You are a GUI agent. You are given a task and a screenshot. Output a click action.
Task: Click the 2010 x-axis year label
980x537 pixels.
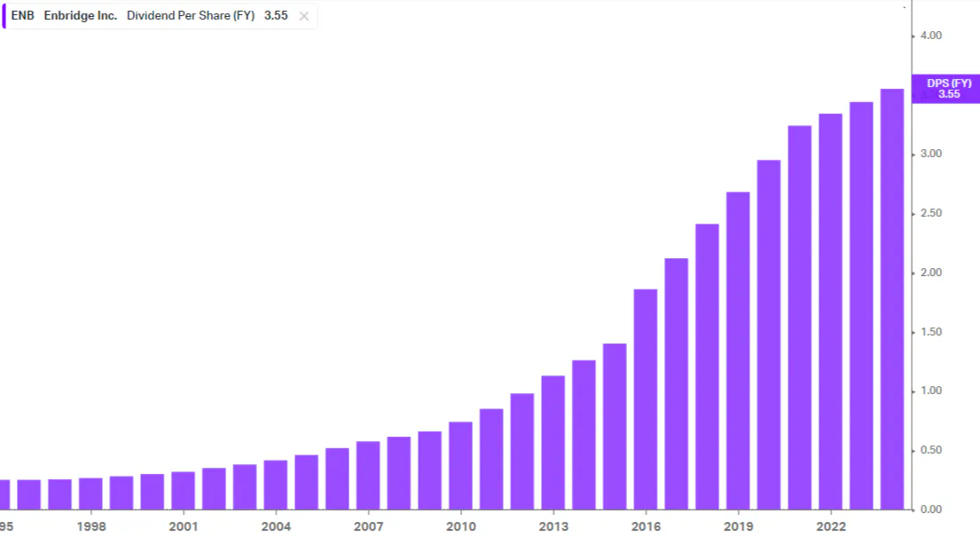pos(460,527)
